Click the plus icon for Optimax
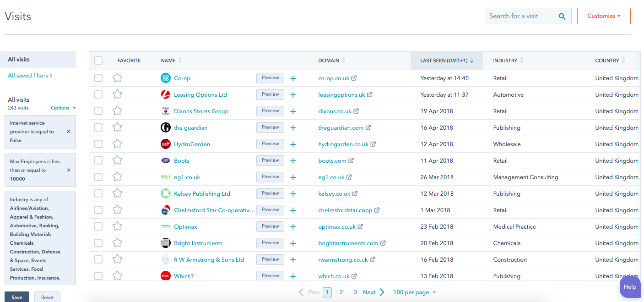This screenshot has height=302, width=644. pyautogui.click(x=293, y=227)
